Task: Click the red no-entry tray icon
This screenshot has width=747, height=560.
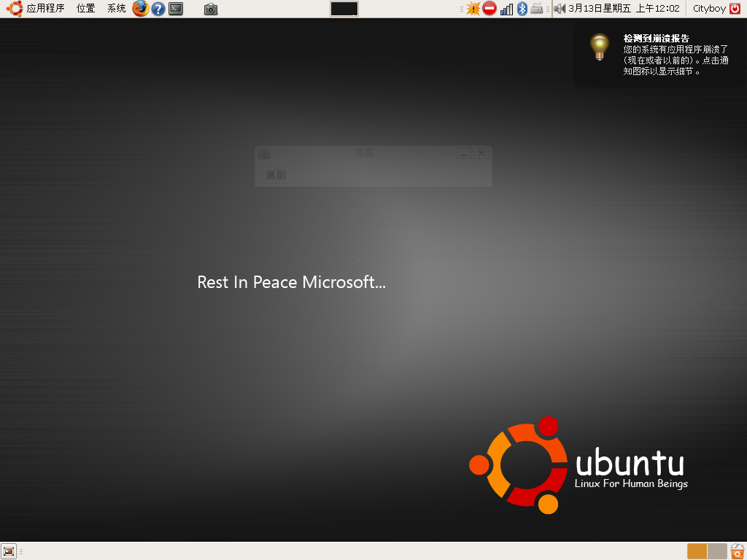Action: pyautogui.click(x=489, y=9)
